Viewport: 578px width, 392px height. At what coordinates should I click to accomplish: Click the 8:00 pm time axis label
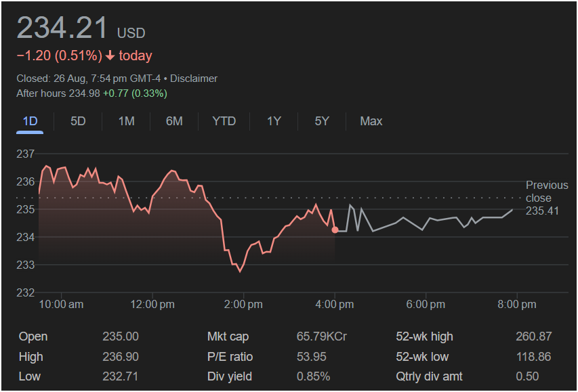pos(517,305)
